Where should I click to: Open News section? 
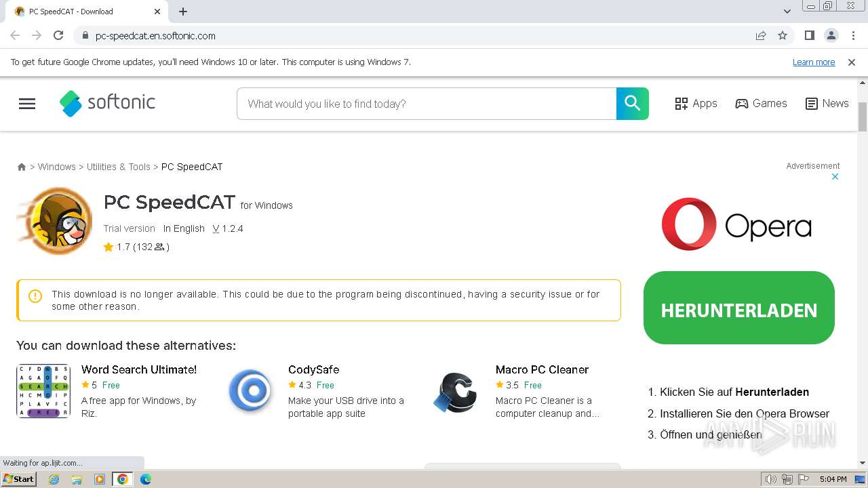pos(827,104)
